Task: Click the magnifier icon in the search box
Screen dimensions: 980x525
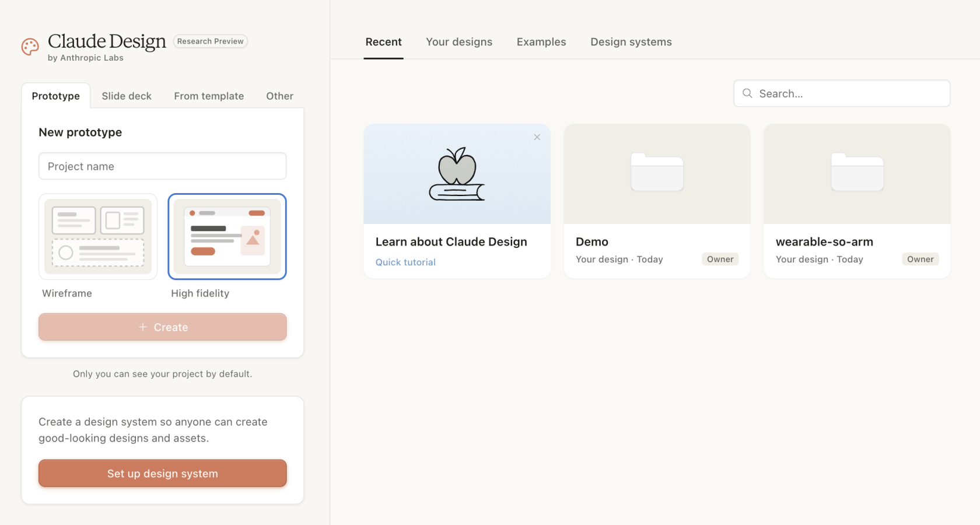Action: point(747,93)
